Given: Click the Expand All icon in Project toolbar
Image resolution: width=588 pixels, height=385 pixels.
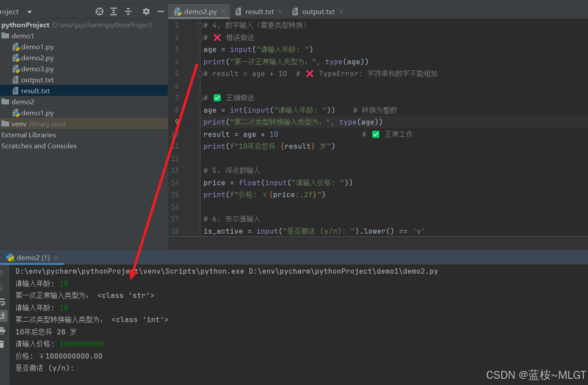Looking at the screenshot, I should (114, 12).
